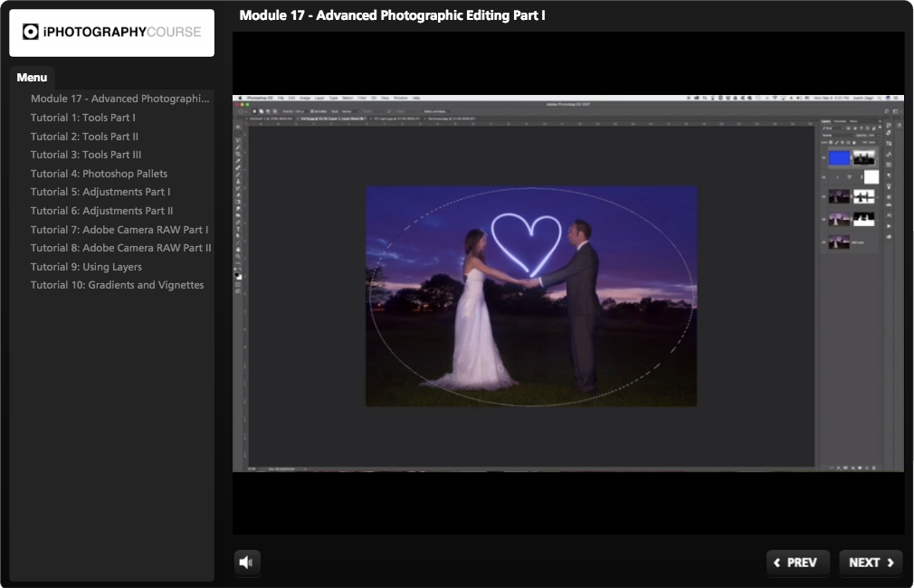This screenshot has height=588, width=914.
Task: Hide the blue fill layer
Action: (x=824, y=157)
